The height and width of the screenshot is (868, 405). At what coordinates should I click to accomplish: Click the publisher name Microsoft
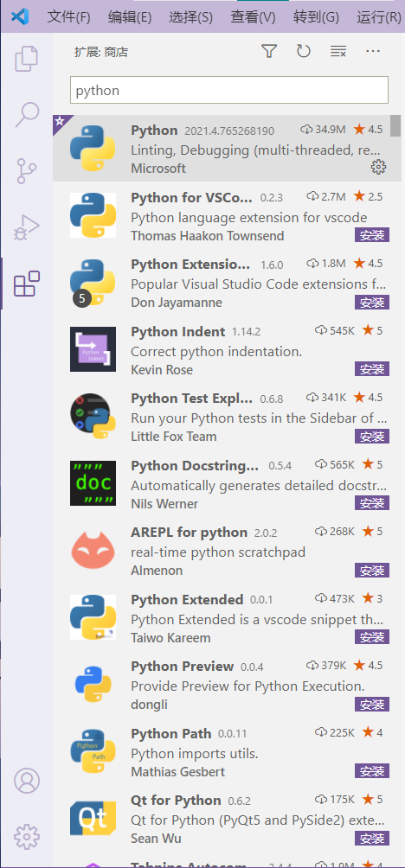point(158,169)
